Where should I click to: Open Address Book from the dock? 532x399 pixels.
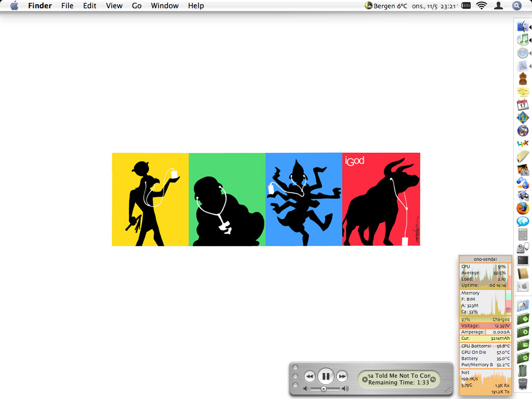(523, 273)
